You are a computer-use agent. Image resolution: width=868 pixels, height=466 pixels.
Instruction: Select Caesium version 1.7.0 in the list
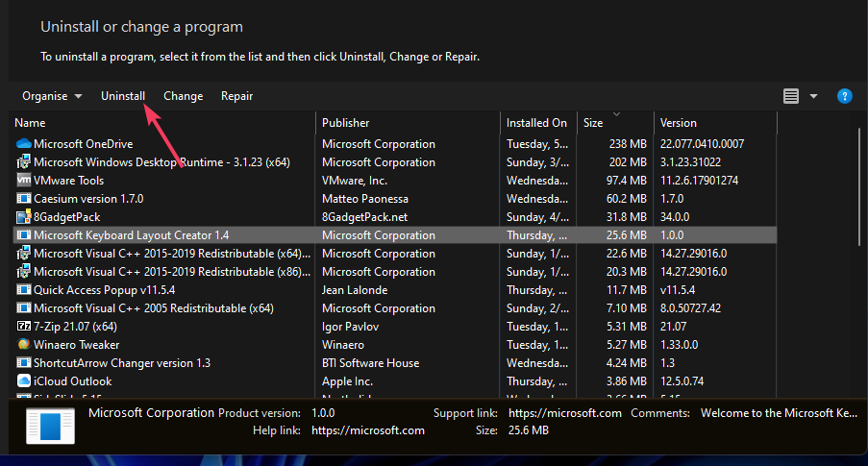pyautogui.click(x=88, y=199)
